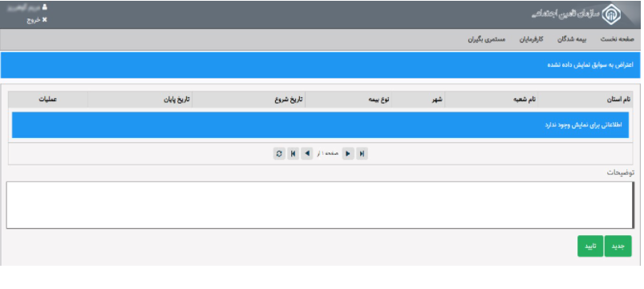The height and width of the screenshot is (289, 644).
Task: Go to previous page using pager arrow
Action: pyautogui.click(x=348, y=153)
